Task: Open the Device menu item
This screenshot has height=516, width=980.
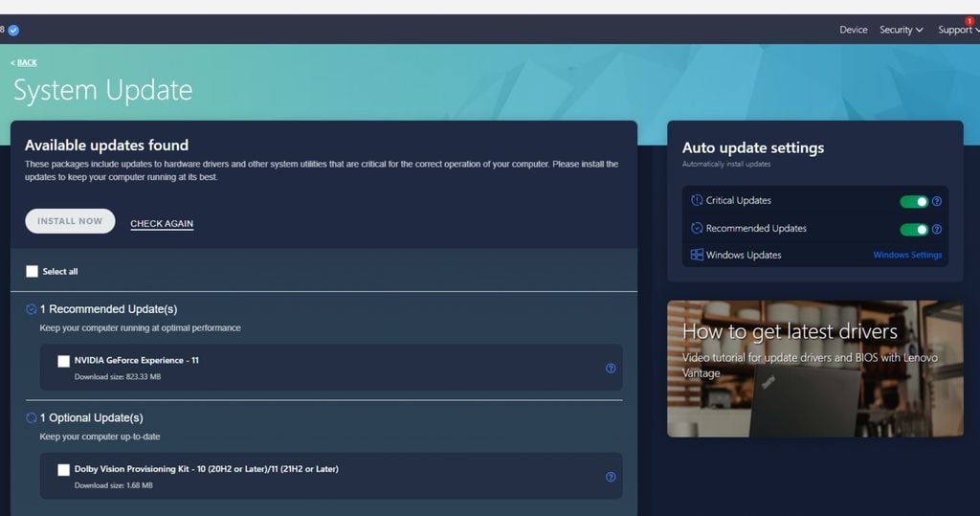Action: coord(853,30)
